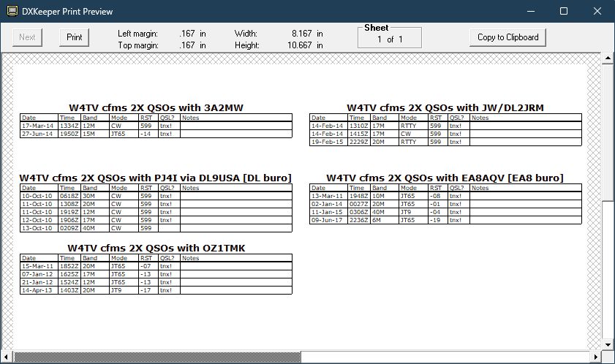Click time cell 0618Z
The height and width of the screenshot is (364, 615).
69,196
